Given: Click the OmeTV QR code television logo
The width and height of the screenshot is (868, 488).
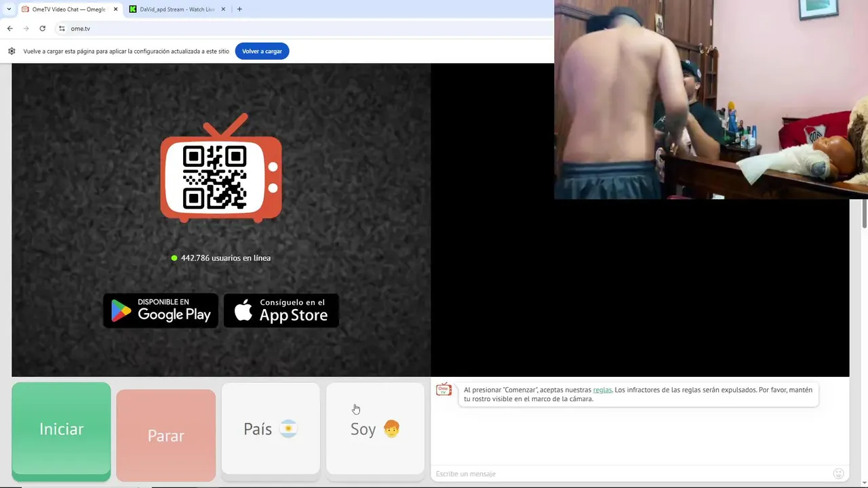Looking at the screenshot, I should [221, 168].
